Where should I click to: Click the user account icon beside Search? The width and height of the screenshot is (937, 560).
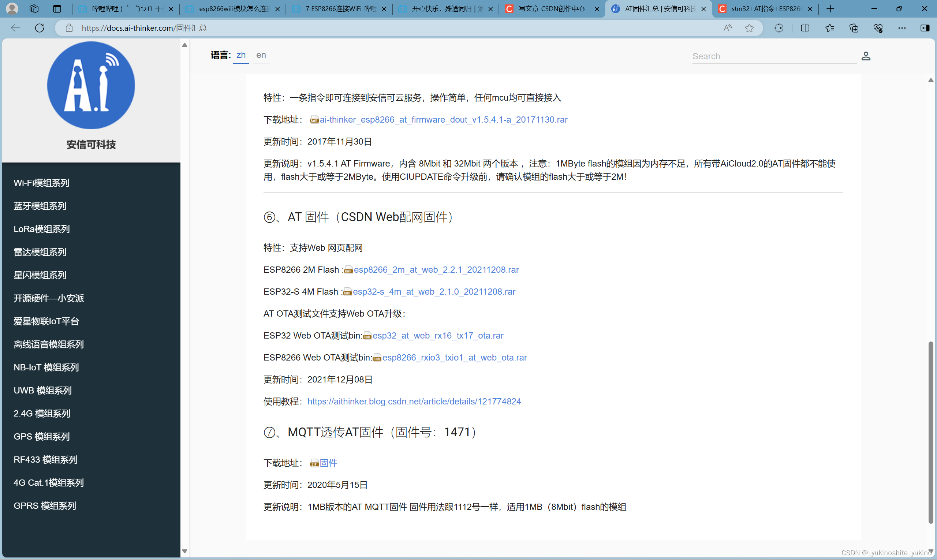coord(866,56)
